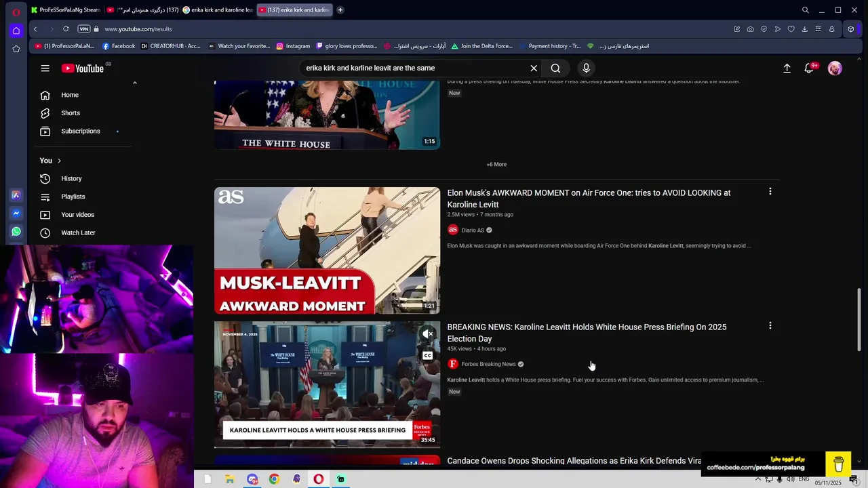Viewport: 868px width, 488px height.
Task: Start voice search with microphone icon
Action: click(587, 68)
